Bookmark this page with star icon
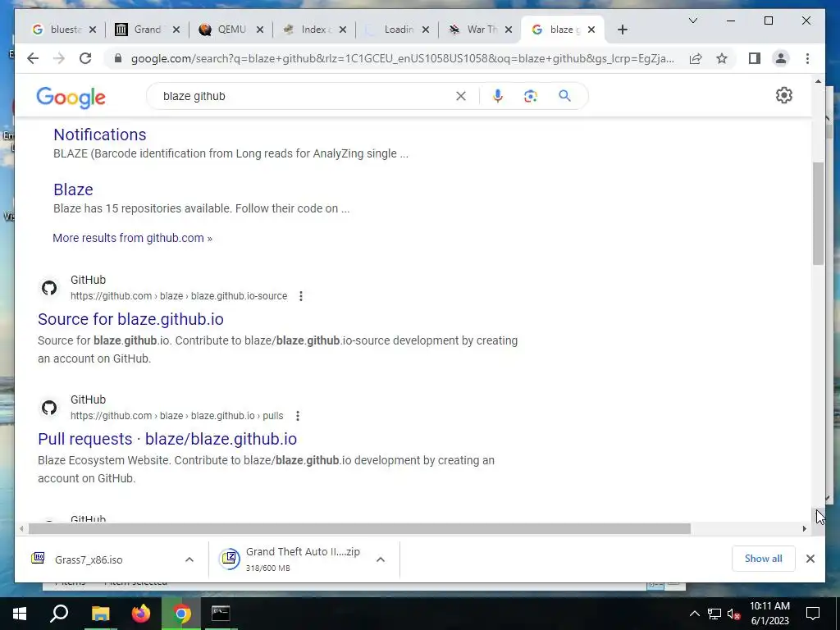Screen dimensions: 840x630 click(722, 58)
